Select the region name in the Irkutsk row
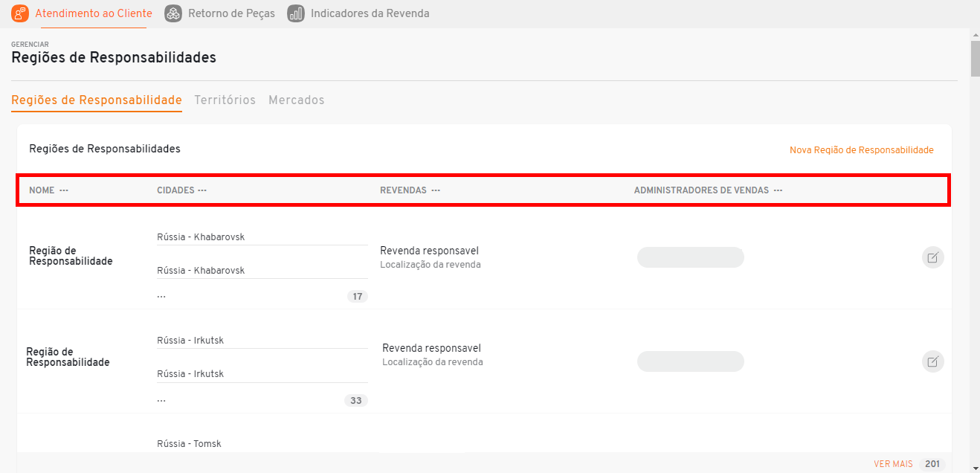 tap(68, 357)
